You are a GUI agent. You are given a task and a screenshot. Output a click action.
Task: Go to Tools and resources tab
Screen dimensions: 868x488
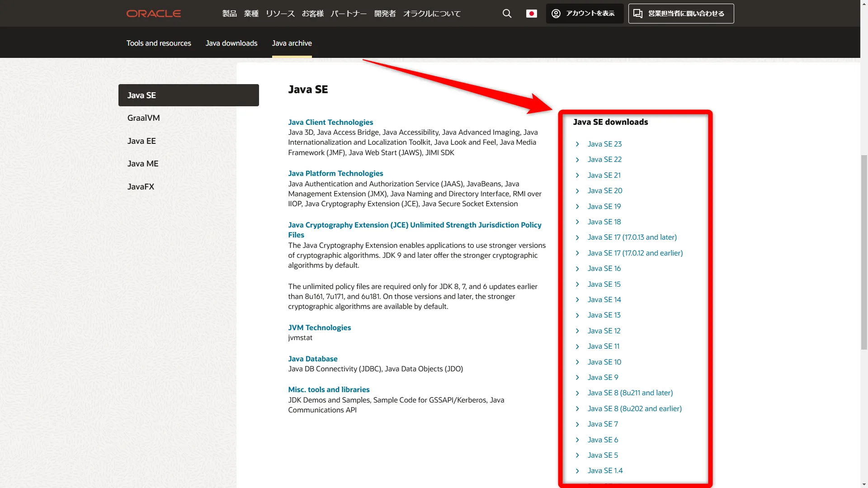[x=159, y=43]
